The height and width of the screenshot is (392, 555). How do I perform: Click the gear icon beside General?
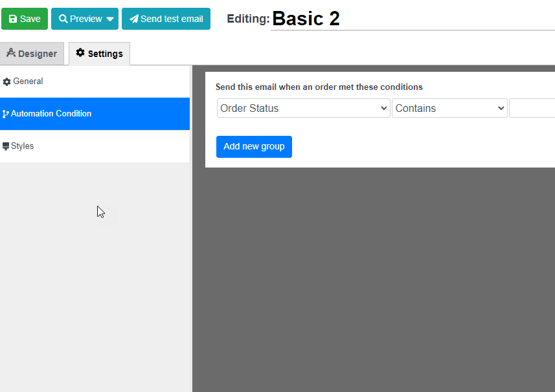[x=6, y=82]
